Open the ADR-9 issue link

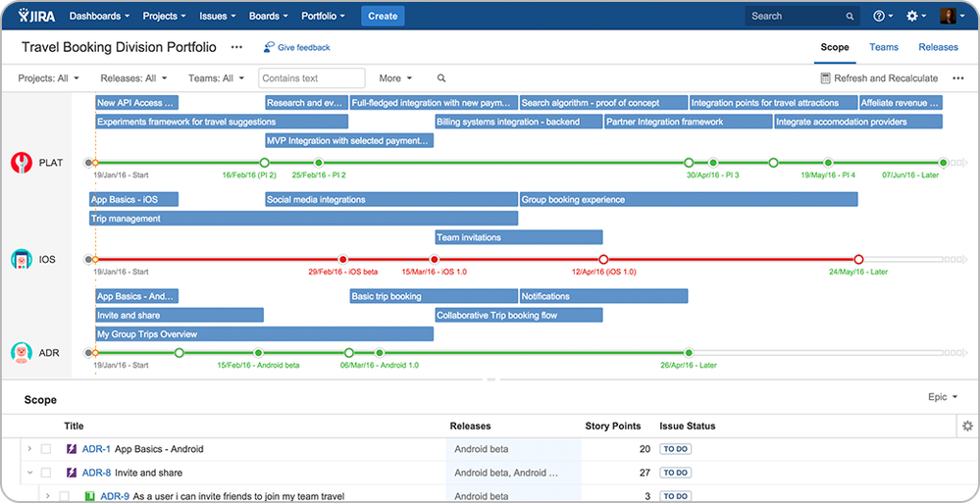click(x=115, y=496)
